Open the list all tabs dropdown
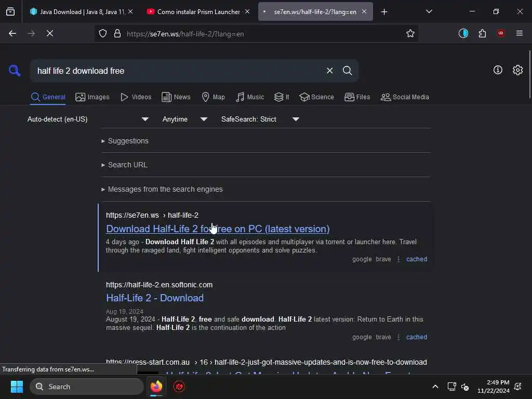Image resolution: width=532 pixels, height=399 pixels. (429, 12)
